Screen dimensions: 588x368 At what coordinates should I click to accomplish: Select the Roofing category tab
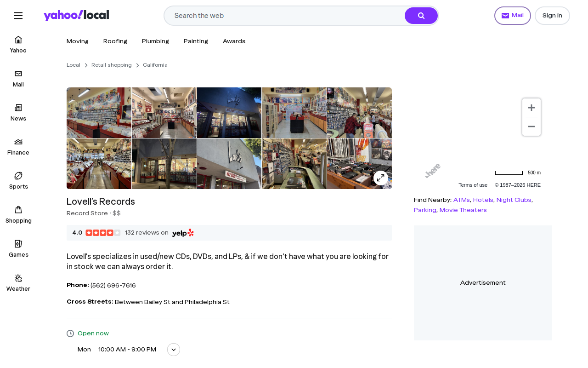(115, 41)
